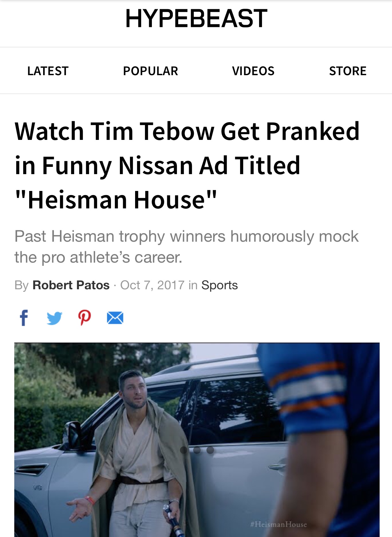
Task: Click the Tim Tebow article headline
Action: [x=187, y=165]
